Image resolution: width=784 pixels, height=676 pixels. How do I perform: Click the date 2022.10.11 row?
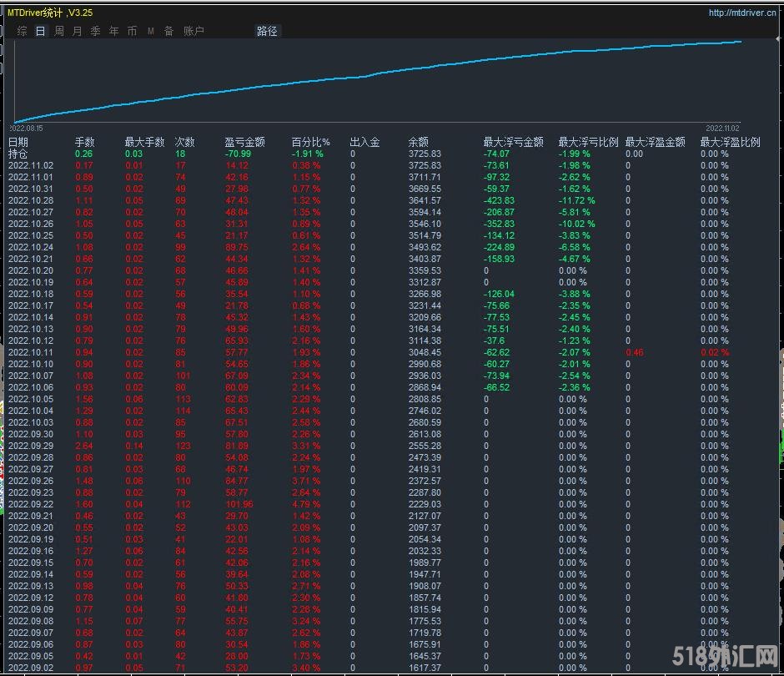click(x=31, y=352)
